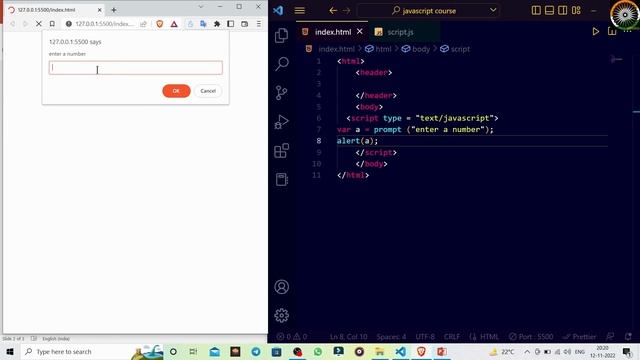Click Prettier in the status bar

click(580, 337)
